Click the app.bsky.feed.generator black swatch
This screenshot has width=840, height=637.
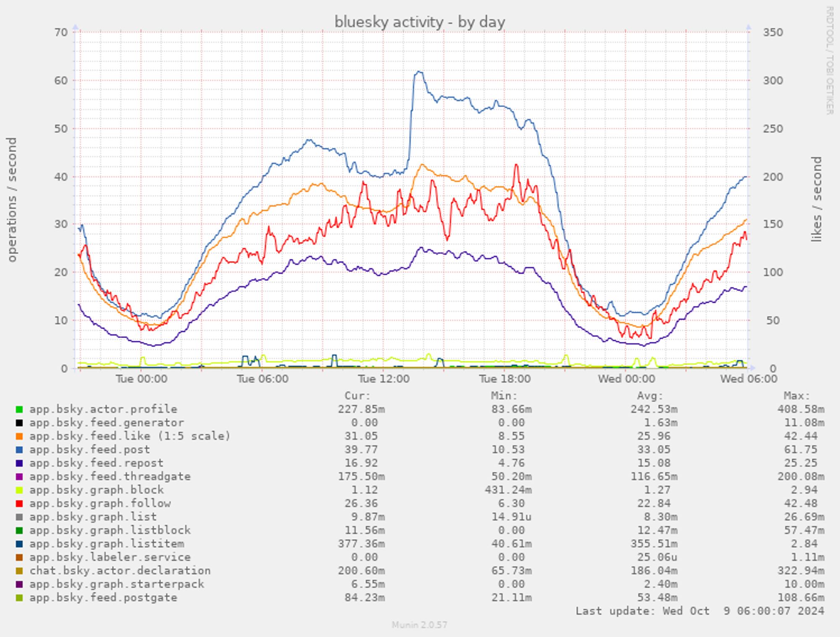click(19, 423)
